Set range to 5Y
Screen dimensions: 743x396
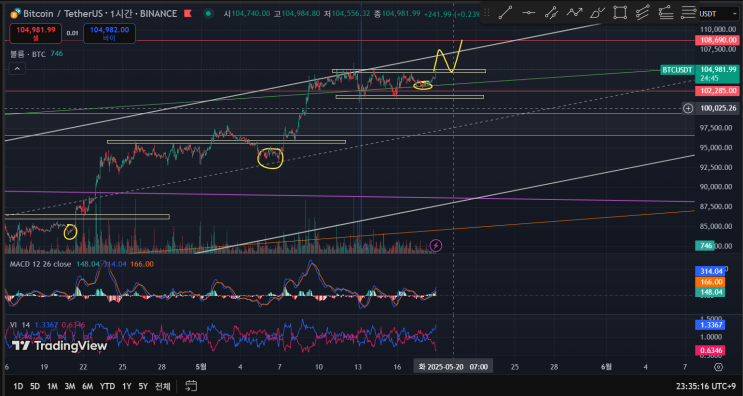143,386
